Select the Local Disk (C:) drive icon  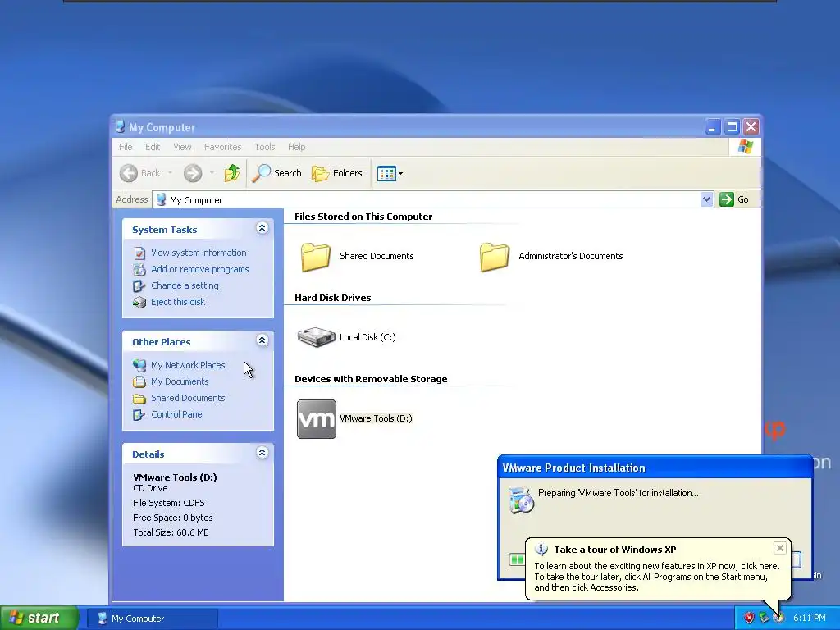[316, 337]
